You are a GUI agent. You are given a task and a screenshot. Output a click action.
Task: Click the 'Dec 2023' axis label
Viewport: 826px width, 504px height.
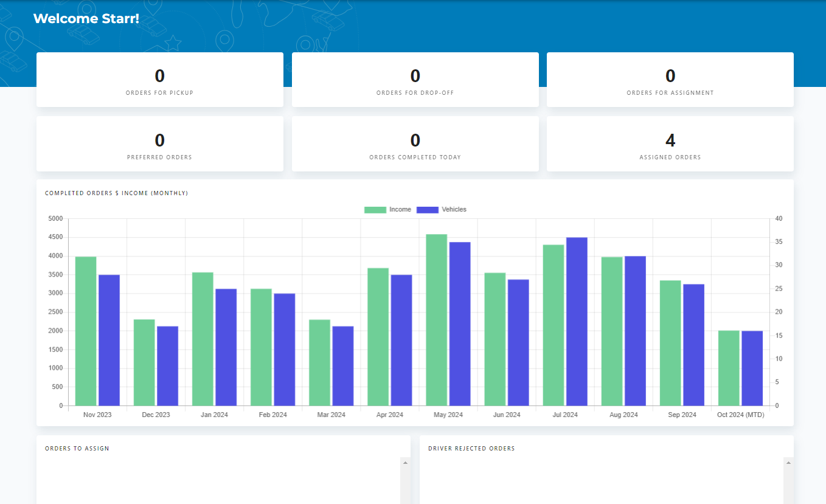point(156,415)
